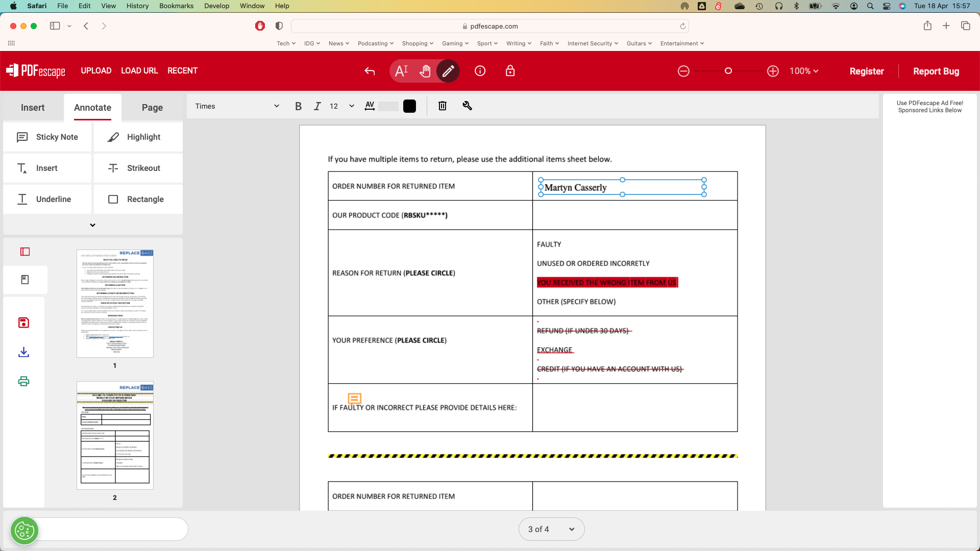This screenshot has width=980, height=551.
Task: Adjust character spacing AV icon
Action: (x=370, y=106)
